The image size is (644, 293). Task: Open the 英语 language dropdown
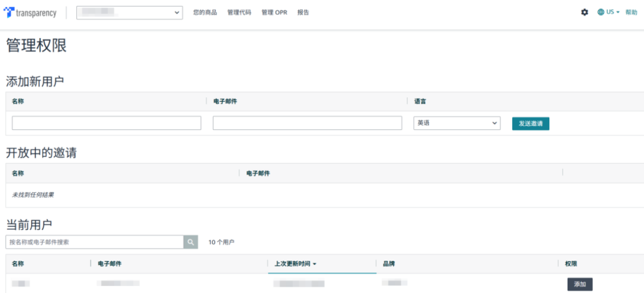point(457,123)
